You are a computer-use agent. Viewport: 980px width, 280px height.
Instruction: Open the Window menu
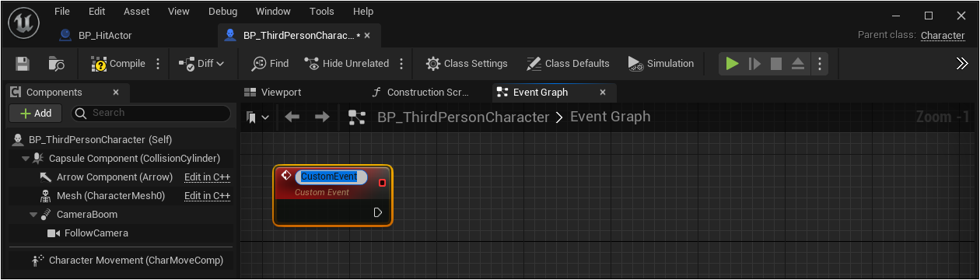[x=273, y=12]
